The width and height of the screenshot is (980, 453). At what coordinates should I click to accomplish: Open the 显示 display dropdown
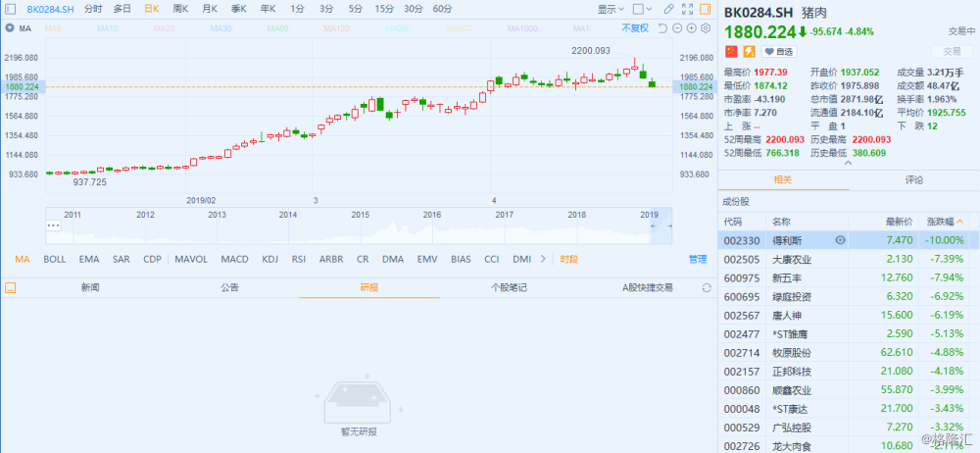click(611, 10)
